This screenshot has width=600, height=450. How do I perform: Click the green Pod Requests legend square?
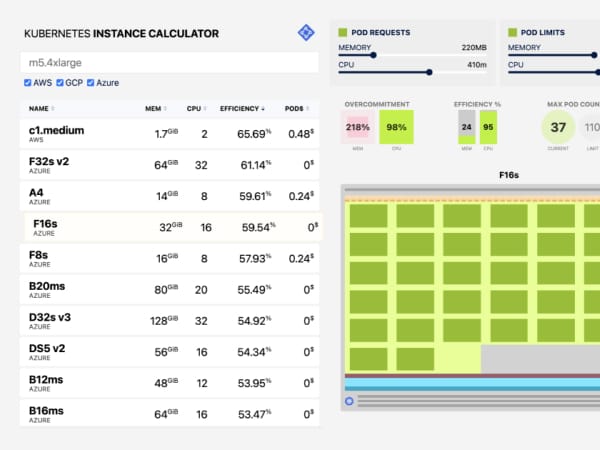(x=343, y=32)
